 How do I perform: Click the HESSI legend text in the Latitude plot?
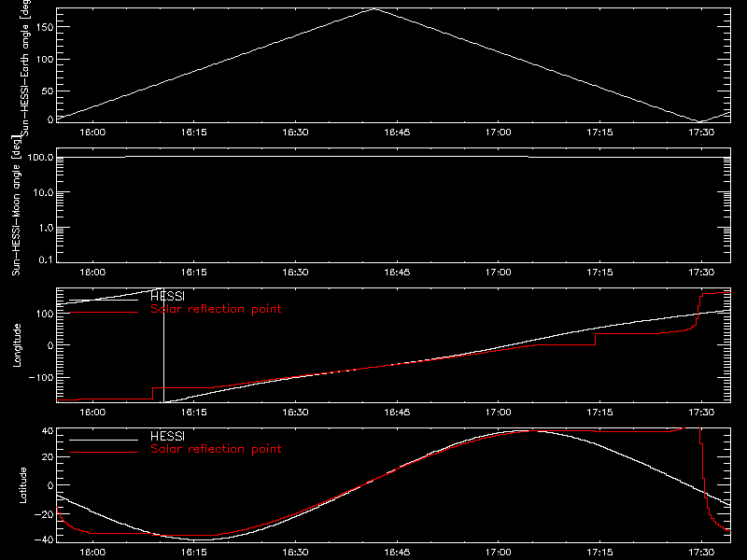pyautogui.click(x=167, y=436)
